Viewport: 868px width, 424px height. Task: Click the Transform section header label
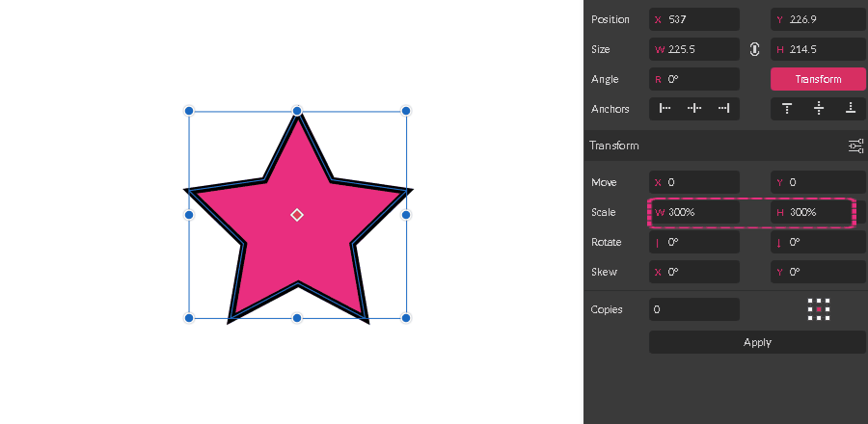(x=614, y=146)
